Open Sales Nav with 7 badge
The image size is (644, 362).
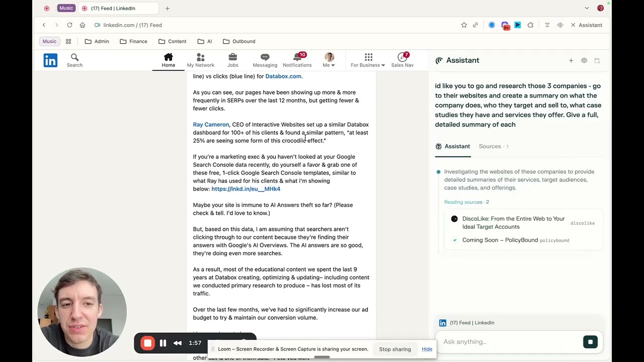[402, 60]
